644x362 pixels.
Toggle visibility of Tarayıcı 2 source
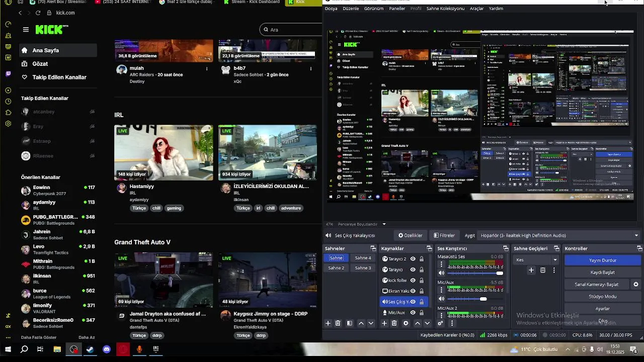click(x=413, y=259)
